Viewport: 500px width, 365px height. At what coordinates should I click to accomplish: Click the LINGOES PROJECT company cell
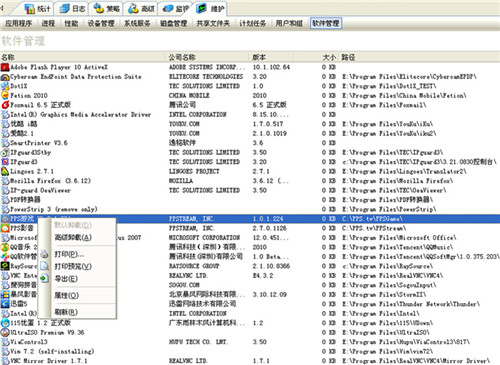click(x=194, y=171)
